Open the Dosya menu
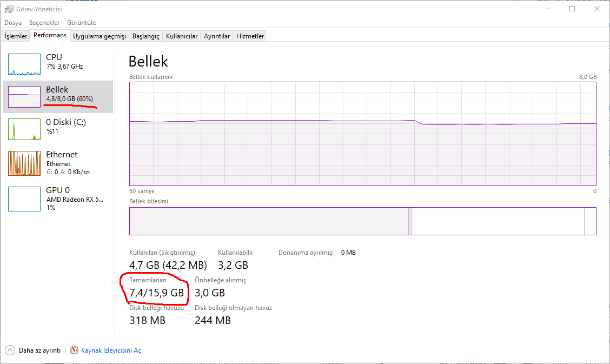 point(13,23)
